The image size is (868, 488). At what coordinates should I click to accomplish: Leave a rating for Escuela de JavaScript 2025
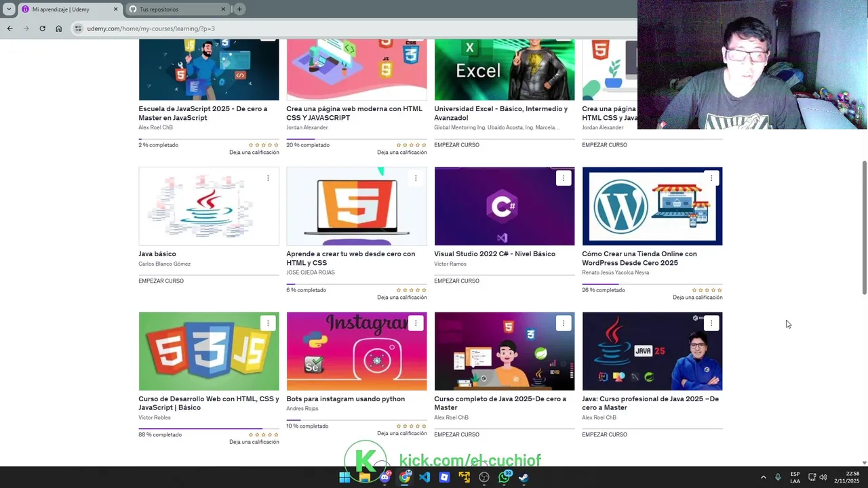pyautogui.click(x=254, y=152)
